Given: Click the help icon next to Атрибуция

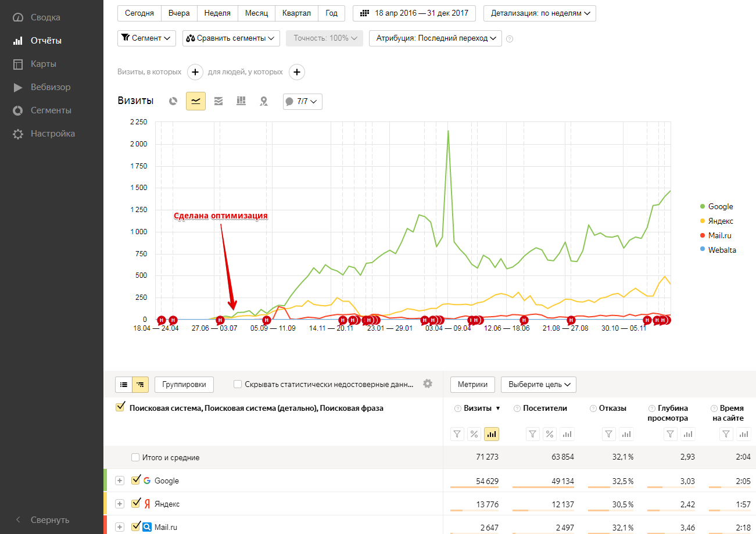Looking at the screenshot, I should point(510,39).
